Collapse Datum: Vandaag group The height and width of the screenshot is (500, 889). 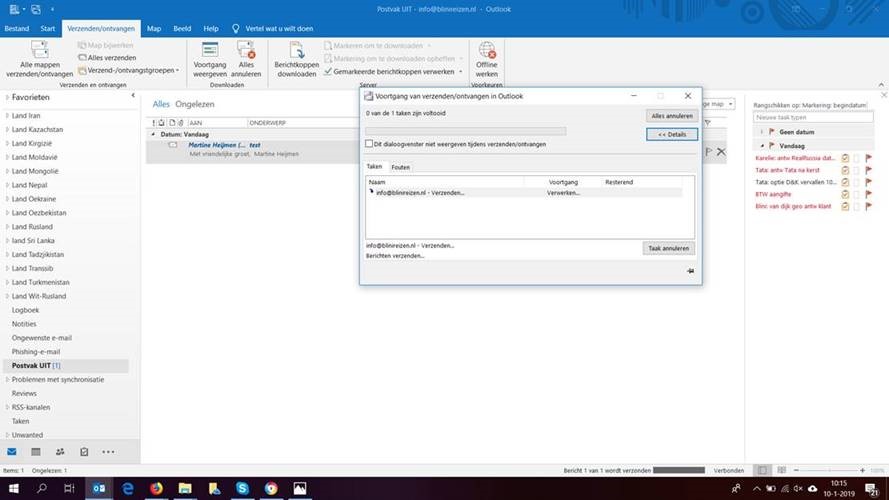pyautogui.click(x=153, y=134)
